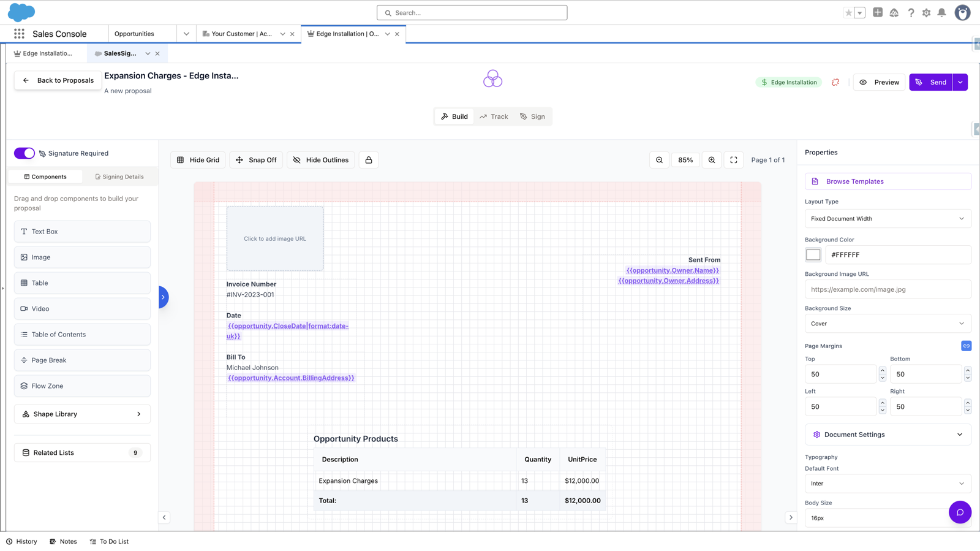Screen dimensions: 980x551
Task: Decrease the Right margin stepper
Action: (967, 410)
